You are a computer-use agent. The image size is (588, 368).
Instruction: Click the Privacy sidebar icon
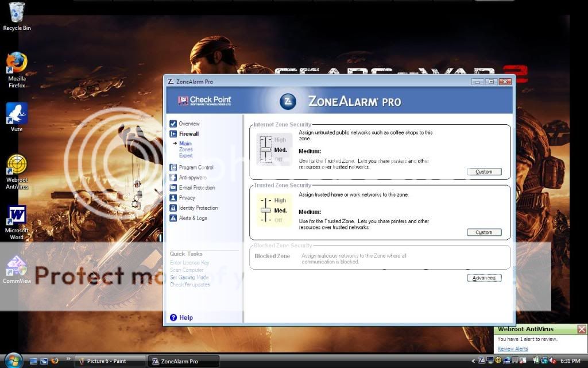(173, 198)
